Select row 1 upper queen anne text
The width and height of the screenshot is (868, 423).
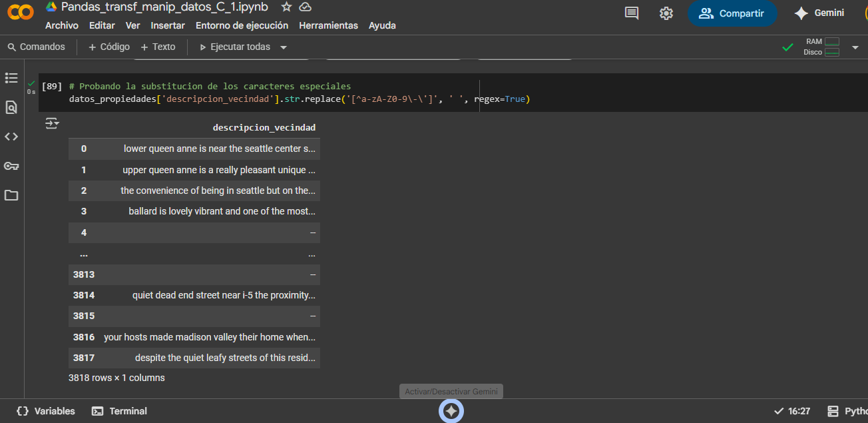click(219, 170)
